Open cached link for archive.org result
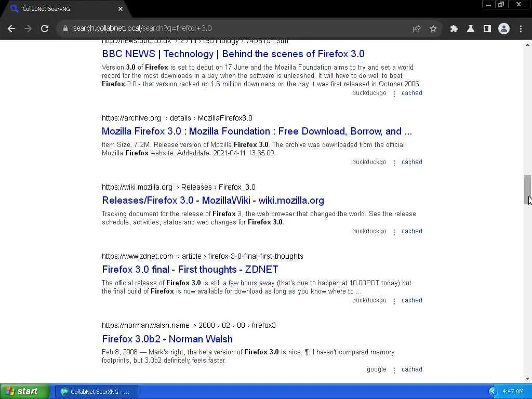The image size is (532, 399). click(412, 162)
